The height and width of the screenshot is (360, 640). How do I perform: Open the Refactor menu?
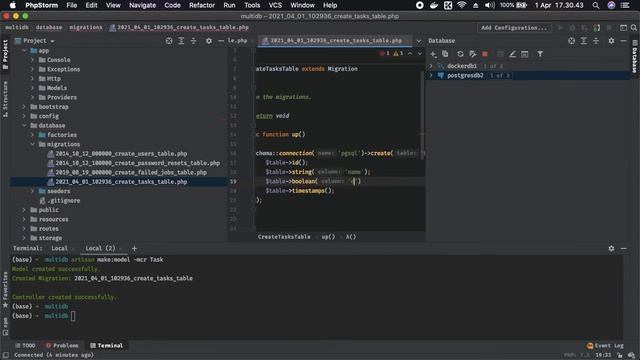pos(202,5)
